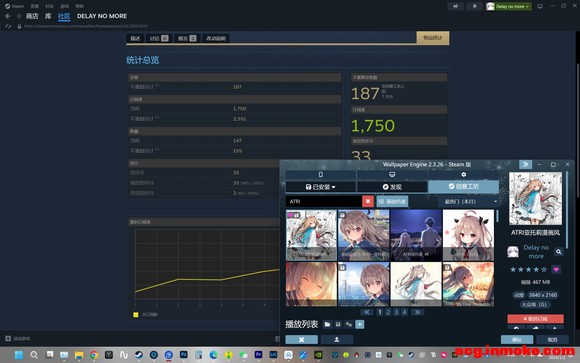Go to results page 3
The height and width of the screenshot is (363, 580).
[396, 312]
